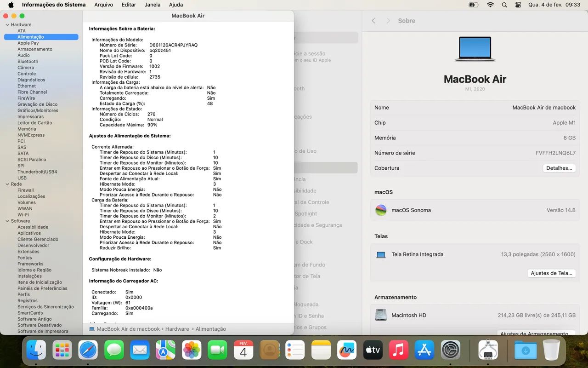
Task: Open Spotlight search in menu bar
Action: click(504, 5)
